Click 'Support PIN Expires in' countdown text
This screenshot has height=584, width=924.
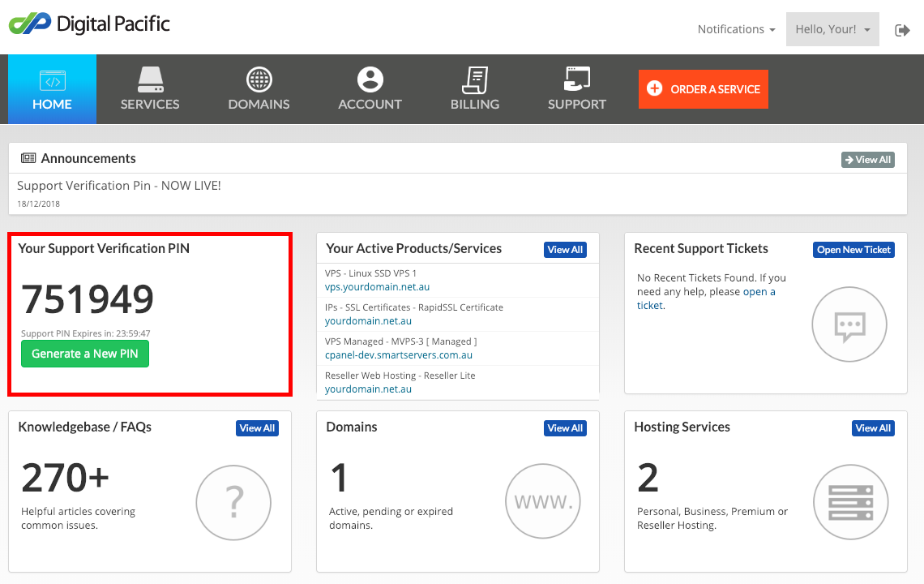[x=85, y=333]
